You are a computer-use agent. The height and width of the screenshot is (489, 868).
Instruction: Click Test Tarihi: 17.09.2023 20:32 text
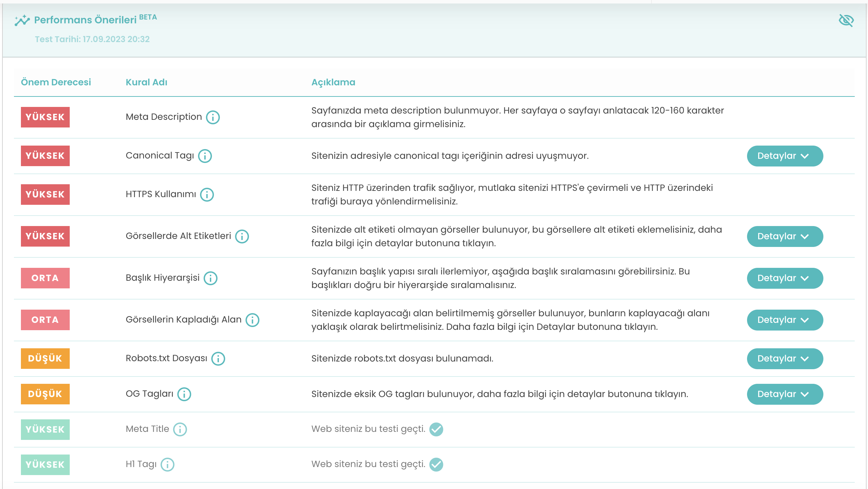[92, 39]
